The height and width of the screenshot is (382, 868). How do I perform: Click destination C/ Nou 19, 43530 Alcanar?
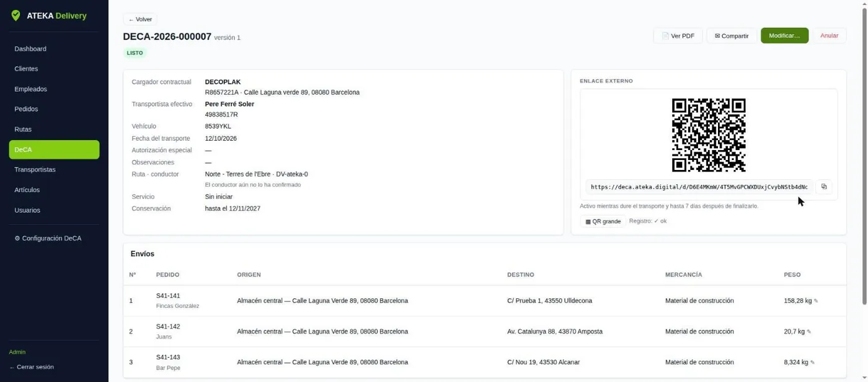[545, 362]
